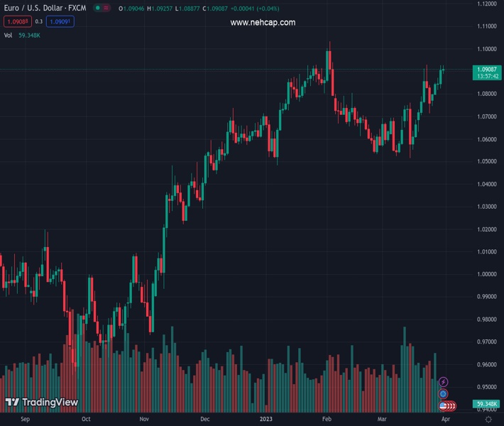504x426 pixels.
Task: Click the Vol indicator label
Action: click(x=9, y=35)
